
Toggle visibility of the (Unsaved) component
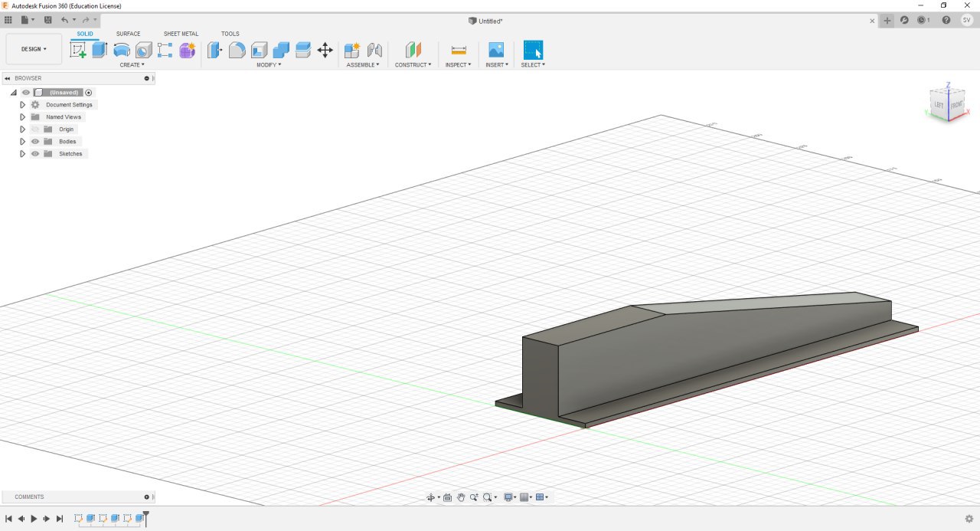[25, 93]
